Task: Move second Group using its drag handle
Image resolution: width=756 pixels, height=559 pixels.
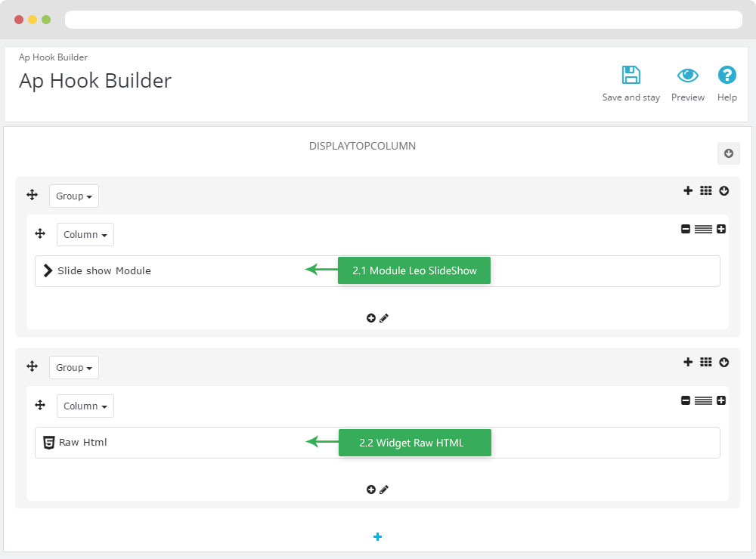Action: pos(33,366)
